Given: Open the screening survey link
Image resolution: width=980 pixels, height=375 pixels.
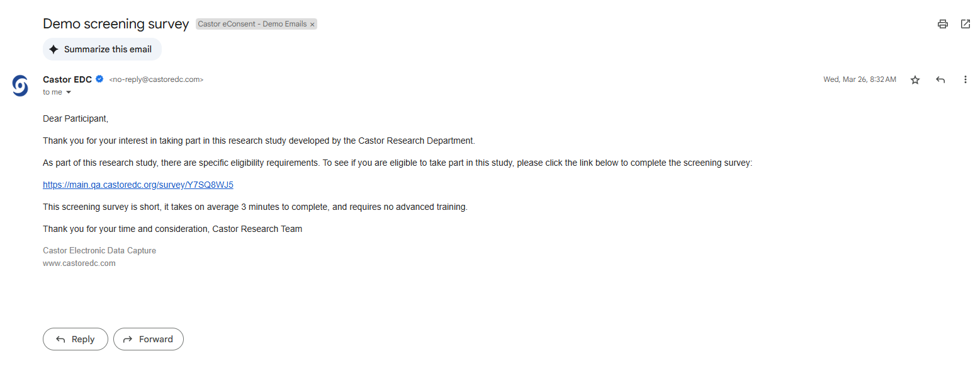Looking at the screenshot, I should tap(138, 185).
